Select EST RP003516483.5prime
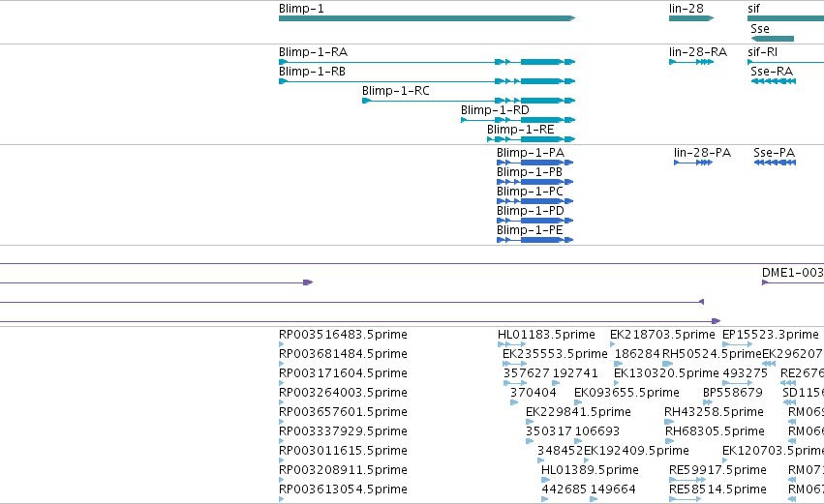This screenshot has width=824, height=504. pyautogui.click(x=343, y=335)
